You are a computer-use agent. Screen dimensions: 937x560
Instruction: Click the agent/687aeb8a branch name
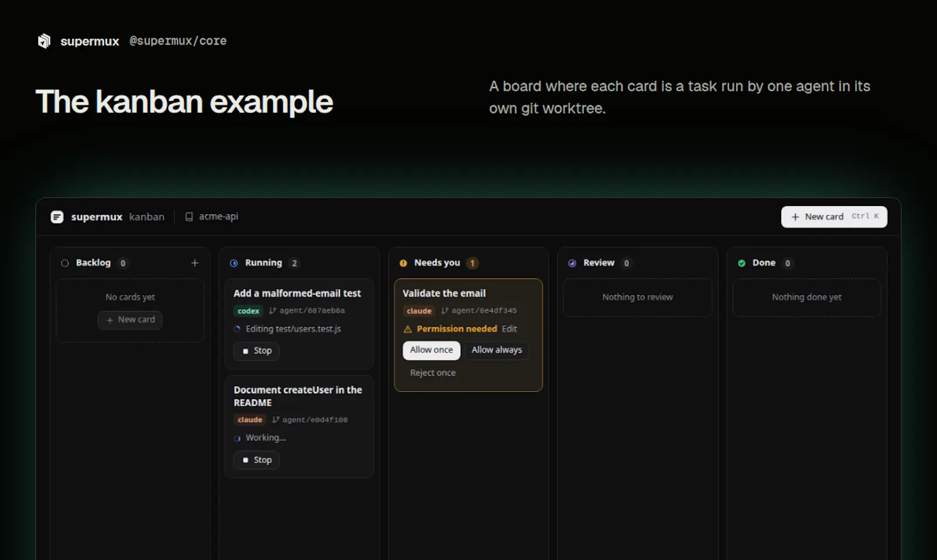tap(312, 311)
